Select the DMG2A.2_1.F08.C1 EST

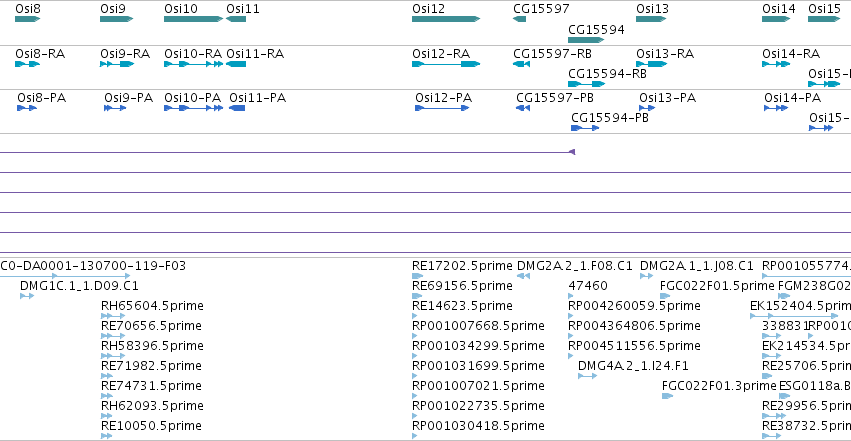[x=523, y=276]
